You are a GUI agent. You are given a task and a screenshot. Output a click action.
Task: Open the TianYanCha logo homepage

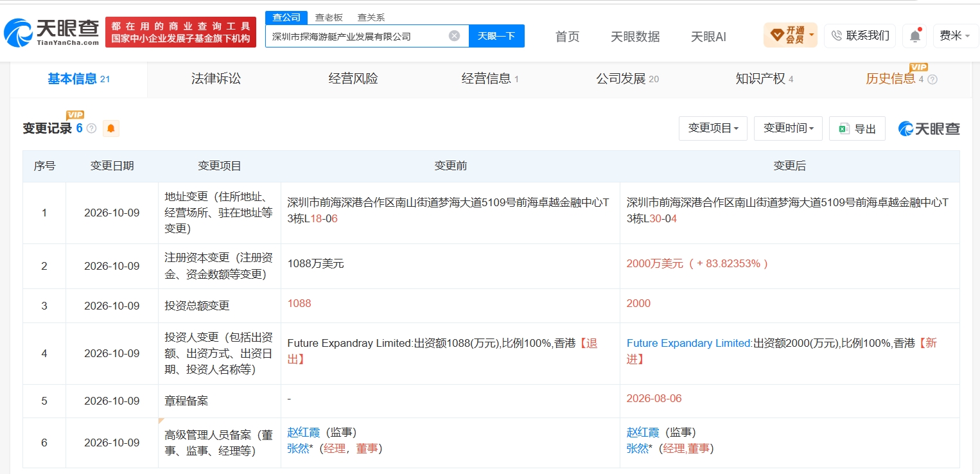pyautogui.click(x=51, y=32)
